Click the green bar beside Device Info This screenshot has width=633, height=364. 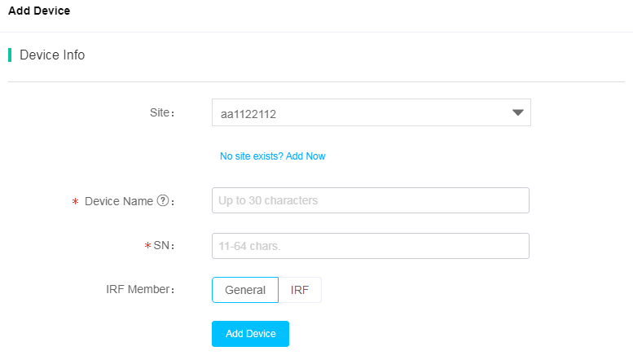click(x=10, y=55)
